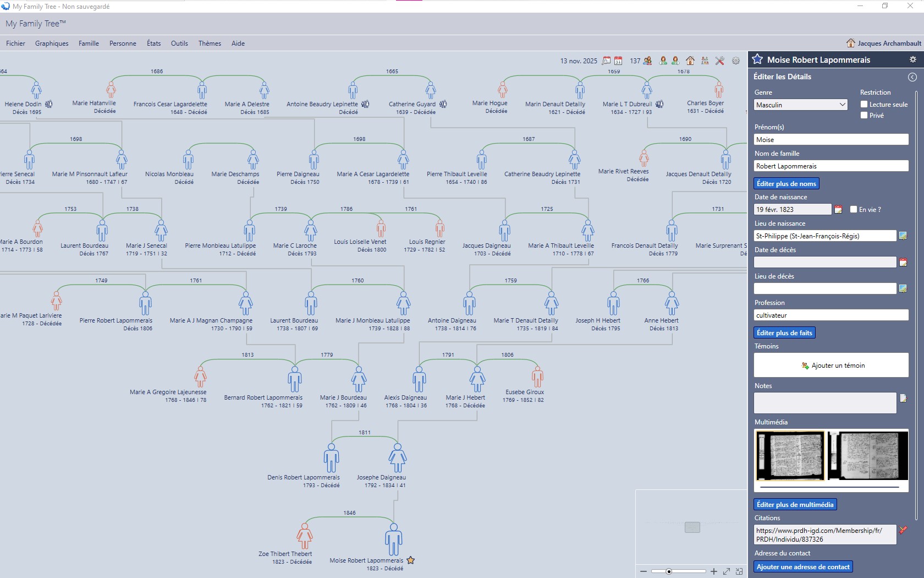Click the home person icon in toolbar
The width and height of the screenshot is (924, 578).
pyautogui.click(x=690, y=61)
